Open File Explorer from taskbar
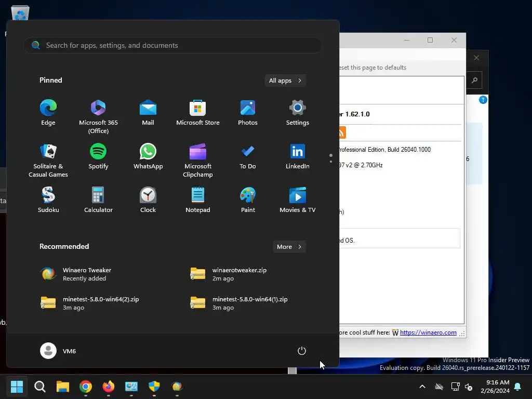Screen dimensions: 532x399 (62, 387)
